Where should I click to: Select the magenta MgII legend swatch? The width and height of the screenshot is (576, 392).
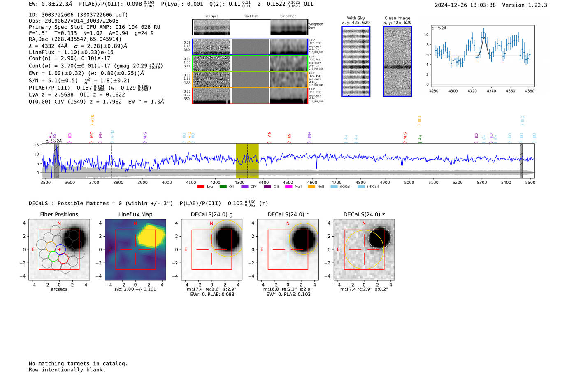[288, 187]
